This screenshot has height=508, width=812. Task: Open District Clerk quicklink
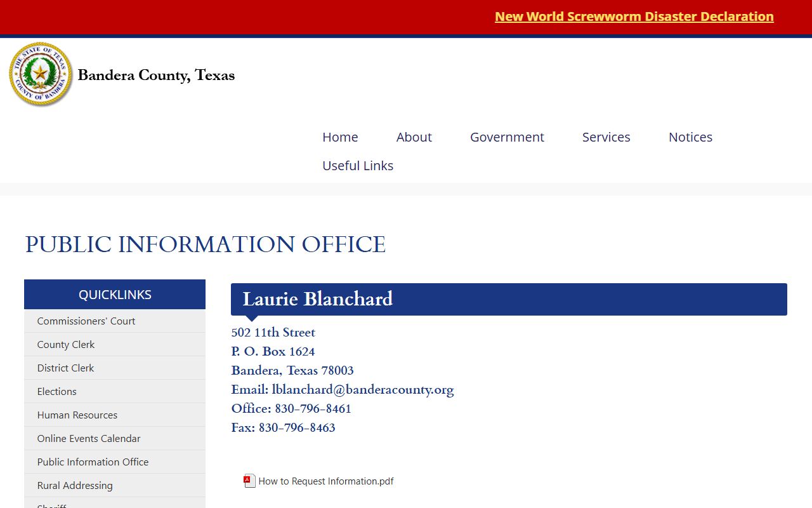(x=115, y=368)
